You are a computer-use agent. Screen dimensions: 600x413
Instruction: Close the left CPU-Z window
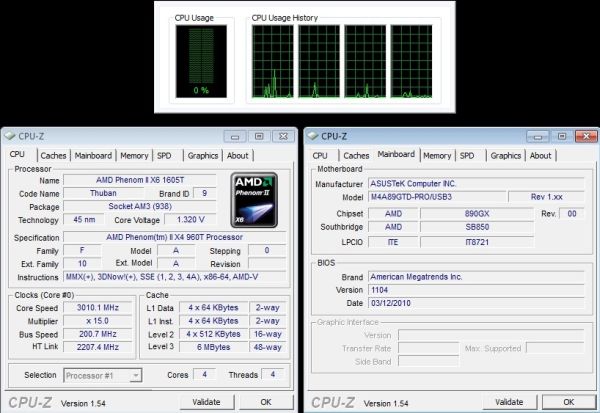point(283,137)
